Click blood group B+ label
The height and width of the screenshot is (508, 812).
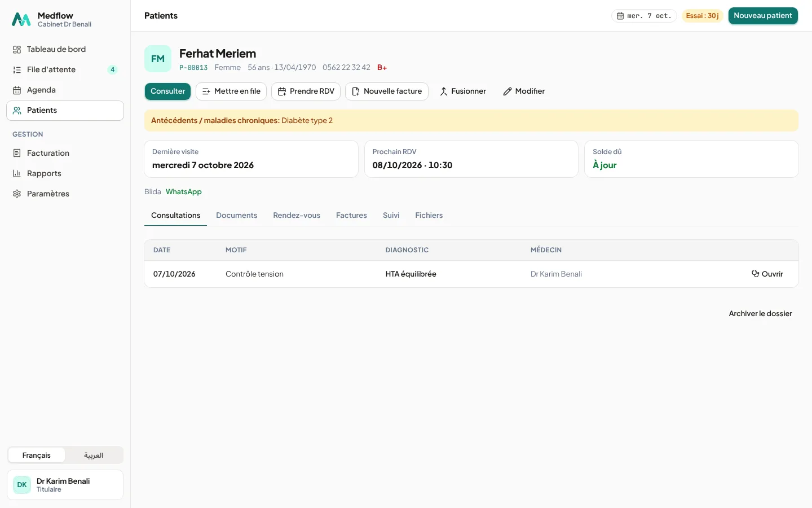pos(382,68)
